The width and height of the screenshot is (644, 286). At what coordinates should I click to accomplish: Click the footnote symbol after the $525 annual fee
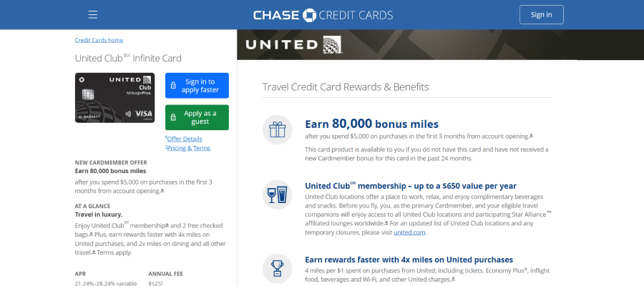point(162,282)
